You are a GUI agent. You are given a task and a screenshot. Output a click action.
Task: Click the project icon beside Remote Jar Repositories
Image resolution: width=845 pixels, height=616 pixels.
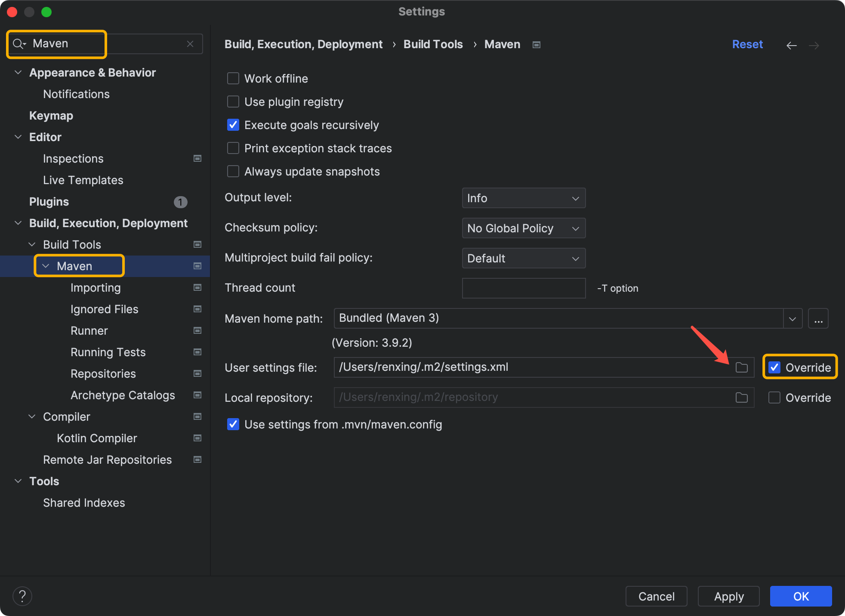point(197,460)
